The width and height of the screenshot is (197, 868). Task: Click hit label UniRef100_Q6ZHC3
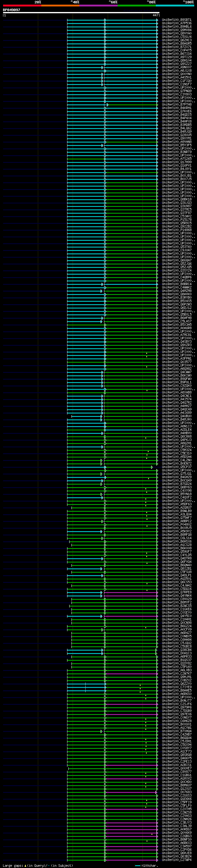pyautogui.click(x=177, y=40)
